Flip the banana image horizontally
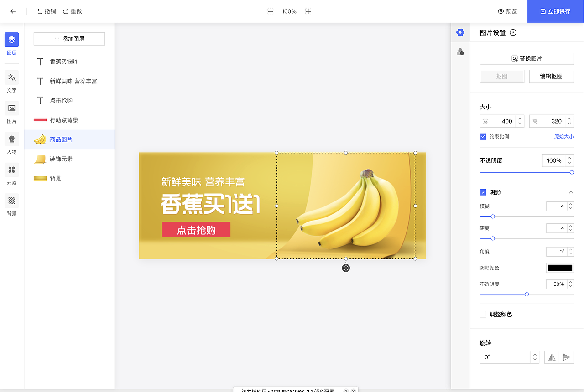This screenshot has height=392, width=584. tap(551, 357)
